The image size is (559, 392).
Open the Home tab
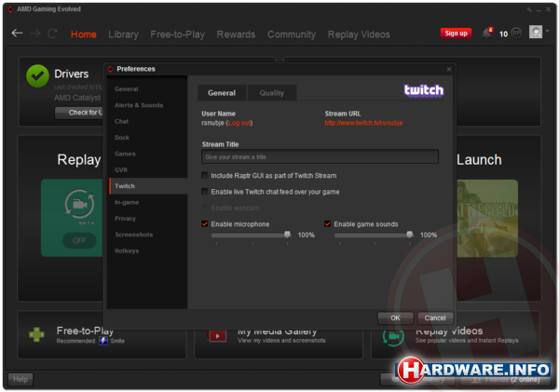(x=84, y=34)
